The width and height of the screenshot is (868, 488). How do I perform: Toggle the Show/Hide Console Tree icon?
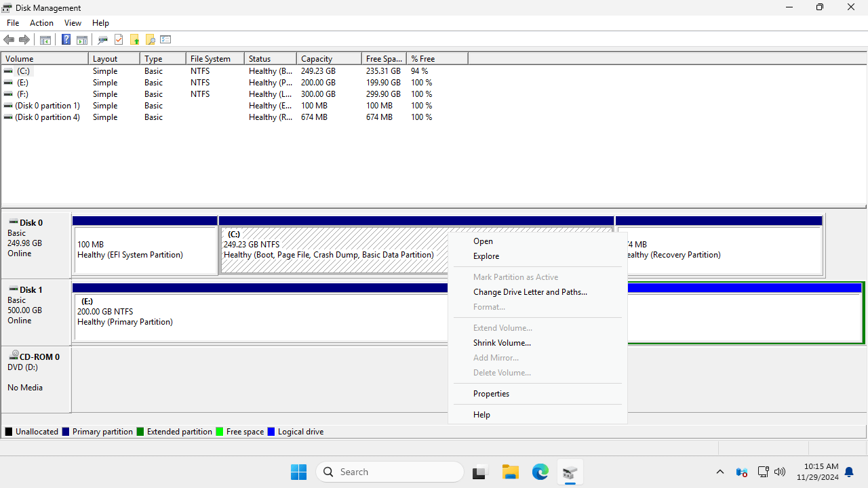pos(45,40)
